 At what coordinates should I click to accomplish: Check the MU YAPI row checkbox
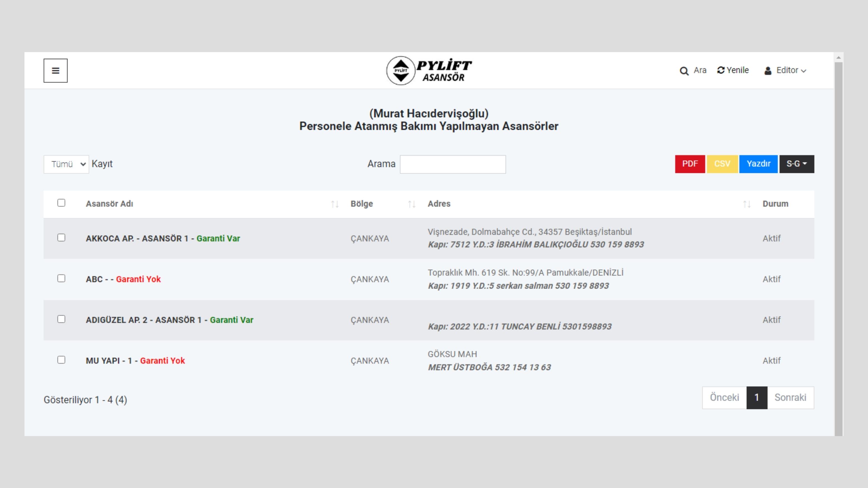pyautogui.click(x=61, y=360)
